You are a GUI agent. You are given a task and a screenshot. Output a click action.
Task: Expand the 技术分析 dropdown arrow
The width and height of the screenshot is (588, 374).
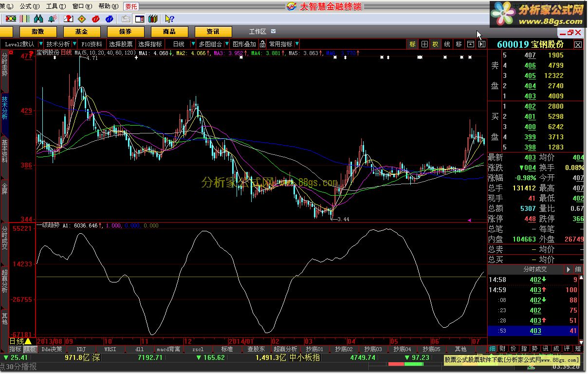(74, 44)
